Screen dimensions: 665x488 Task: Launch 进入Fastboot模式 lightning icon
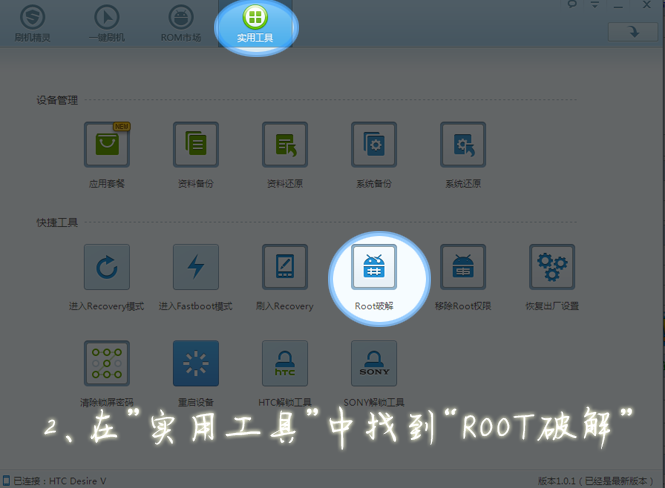196,267
